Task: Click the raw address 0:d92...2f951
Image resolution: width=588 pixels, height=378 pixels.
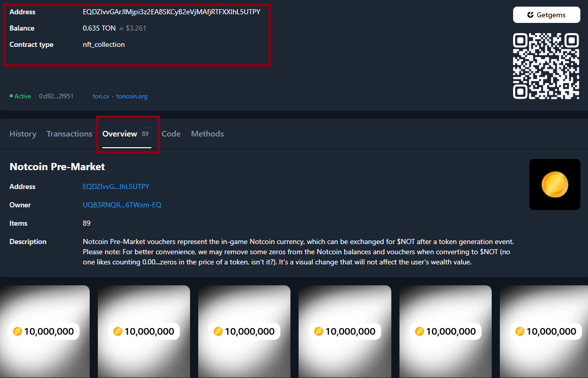Action: point(56,96)
